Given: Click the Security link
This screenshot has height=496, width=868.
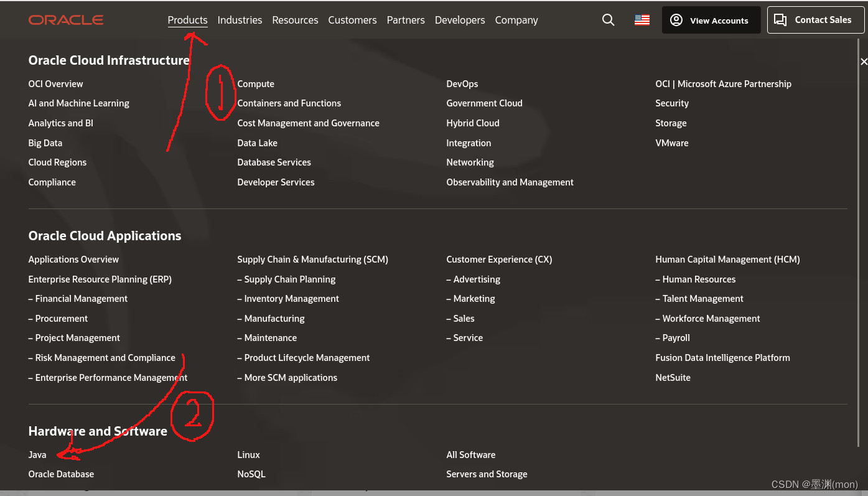Looking at the screenshot, I should click(x=672, y=103).
